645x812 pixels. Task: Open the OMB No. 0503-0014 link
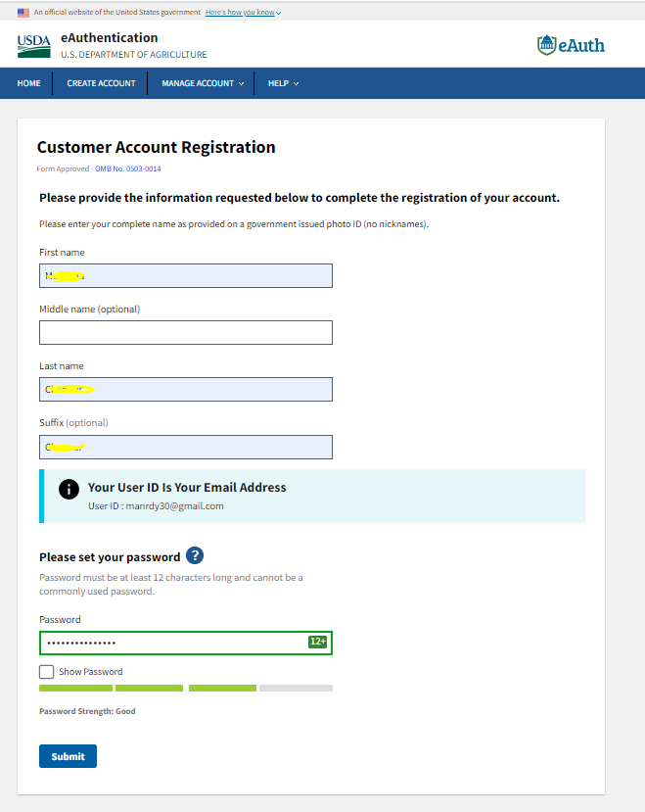click(x=128, y=168)
